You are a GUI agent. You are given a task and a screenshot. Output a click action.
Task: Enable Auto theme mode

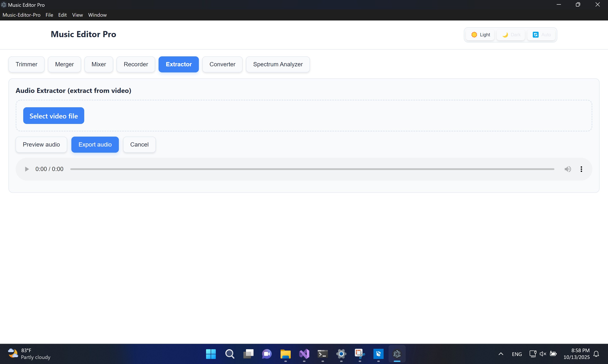[541, 35]
